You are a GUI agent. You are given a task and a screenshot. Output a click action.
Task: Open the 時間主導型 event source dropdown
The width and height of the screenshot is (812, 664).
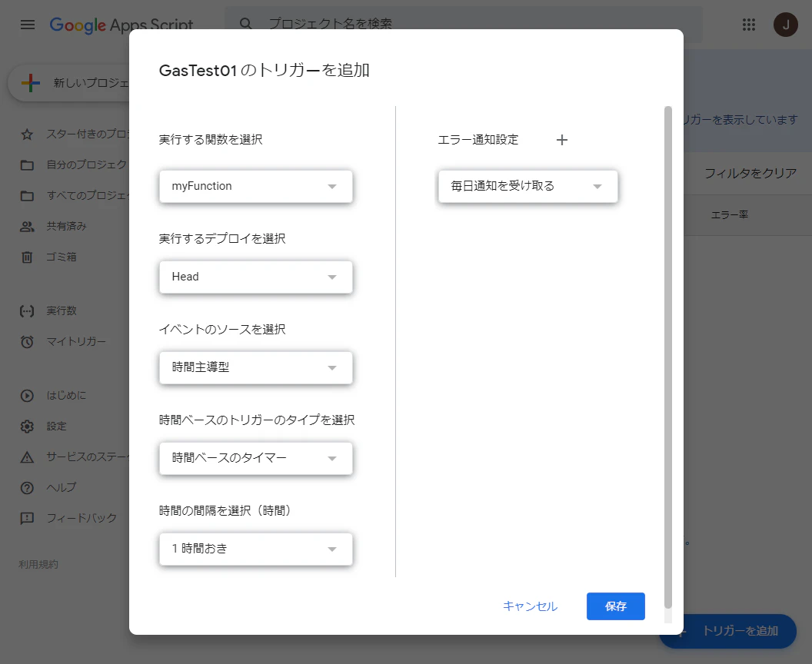coord(256,367)
